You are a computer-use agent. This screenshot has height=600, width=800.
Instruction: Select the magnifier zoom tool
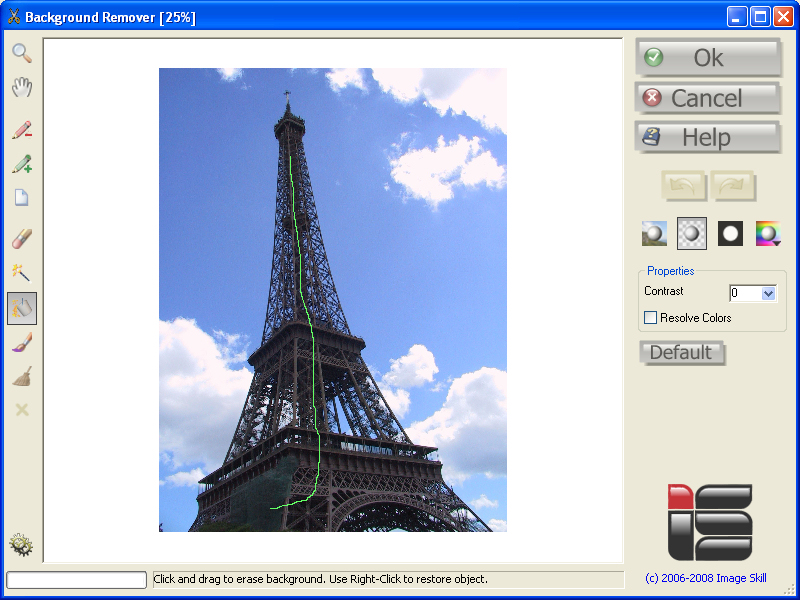pos(22,53)
